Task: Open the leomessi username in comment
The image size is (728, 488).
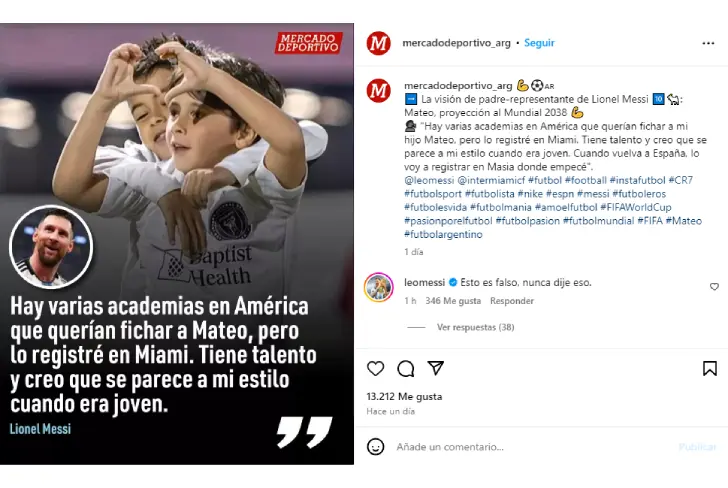Action: [x=424, y=282]
